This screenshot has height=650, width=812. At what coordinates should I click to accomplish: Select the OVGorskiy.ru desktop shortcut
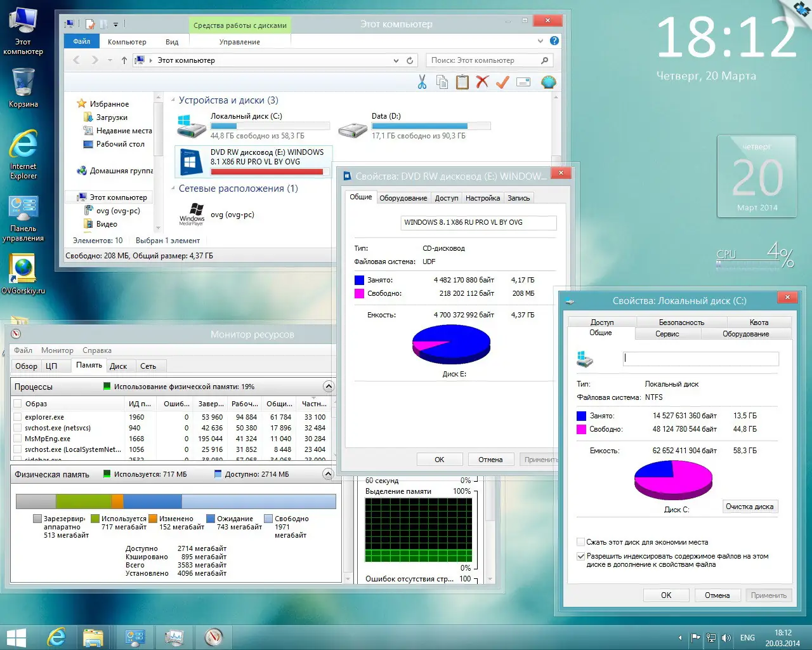(x=23, y=274)
